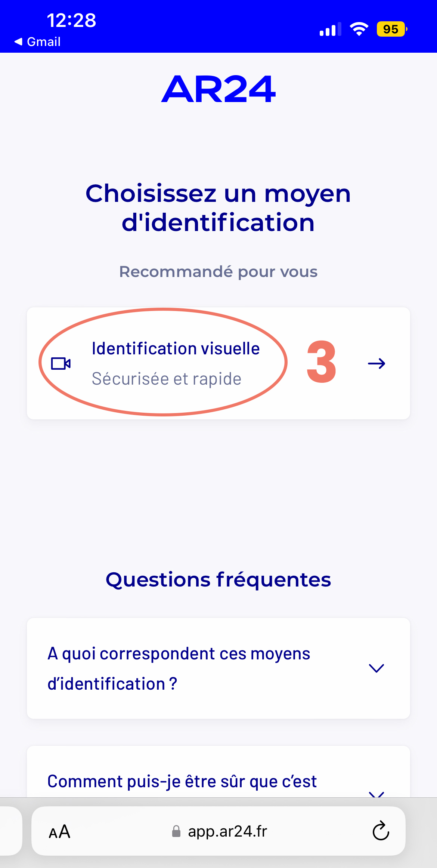Open question 'A quoi correspondent ces moyens d'identification ?'

(218, 668)
